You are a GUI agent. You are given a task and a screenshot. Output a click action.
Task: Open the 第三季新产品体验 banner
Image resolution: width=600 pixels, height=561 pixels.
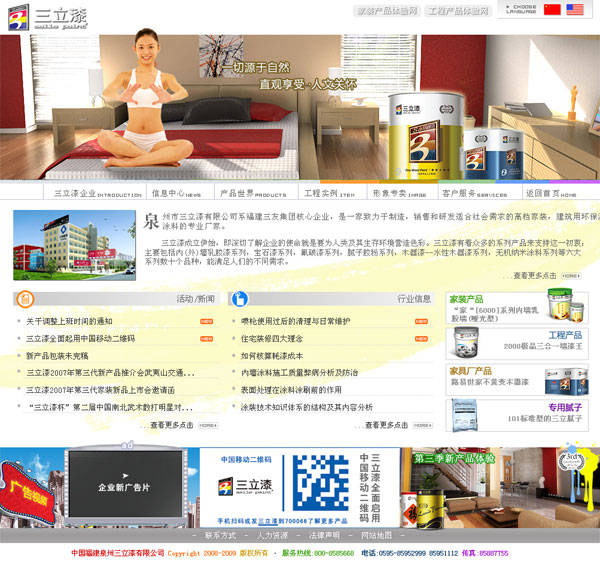tap(500, 488)
